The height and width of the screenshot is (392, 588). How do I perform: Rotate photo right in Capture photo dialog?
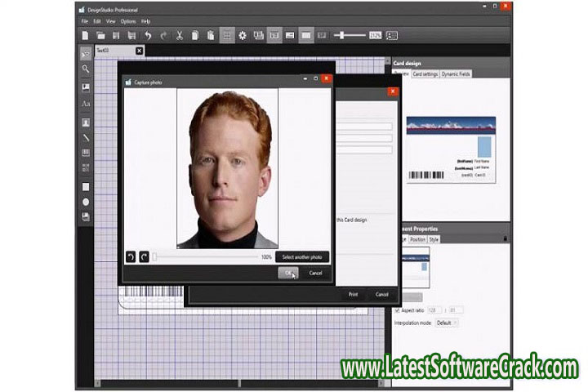pos(144,256)
